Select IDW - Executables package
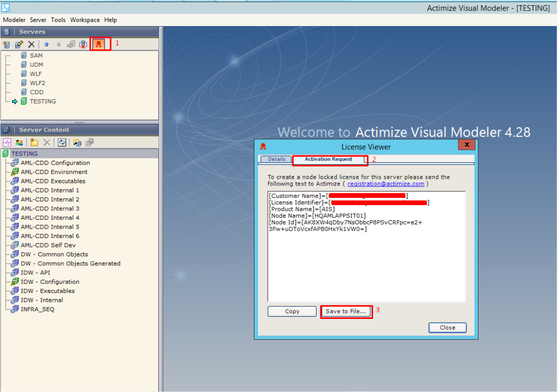 tap(48, 291)
